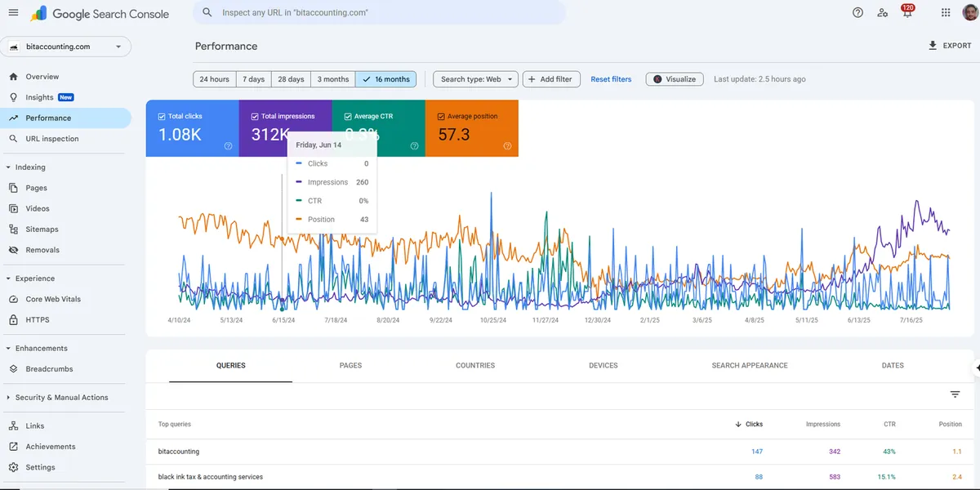The image size is (980, 490).
Task: Click the HTTPS lock icon
Action: point(13,320)
